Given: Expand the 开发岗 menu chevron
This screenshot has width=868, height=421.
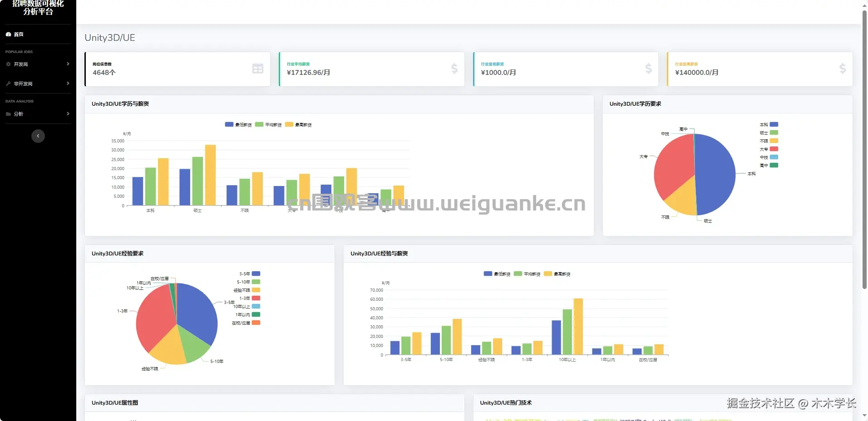Looking at the screenshot, I should coord(68,64).
